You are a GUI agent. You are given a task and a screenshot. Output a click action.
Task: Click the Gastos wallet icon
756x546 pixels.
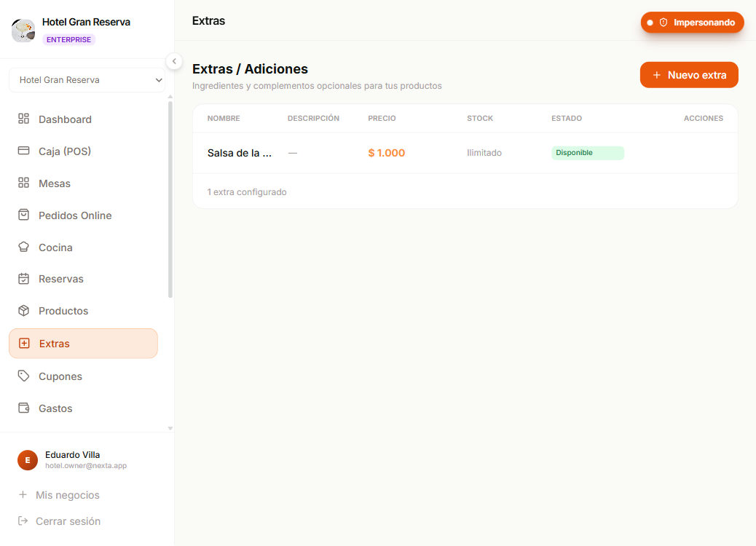tap(23, 408)
